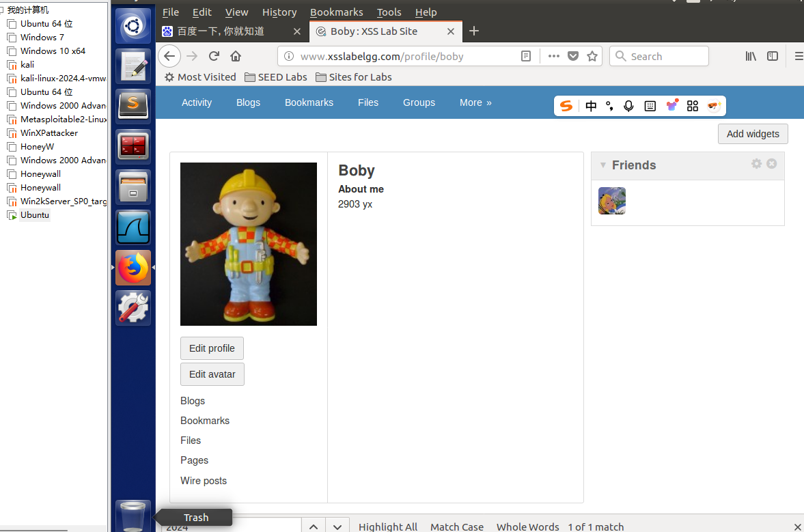Viewport: 804px width, 532px height.
Task: Reload the current page
Action: pyautogui.click(x=214, y=57)
